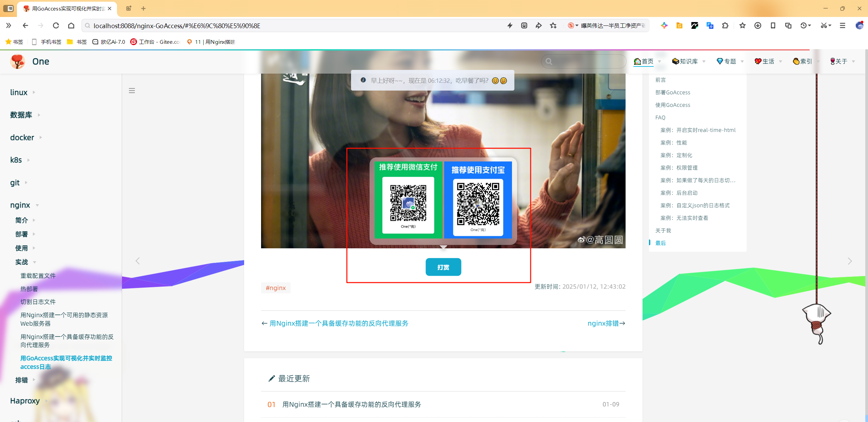The width and height of the screenshot is (868, 422).
Task: Click the mobile device toolbar icon
Action: [x=773, y=25]
